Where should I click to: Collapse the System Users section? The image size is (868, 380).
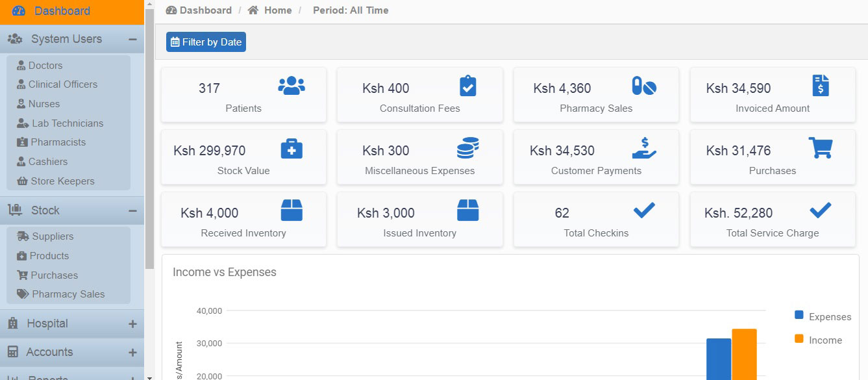click(x=132, y=40)
